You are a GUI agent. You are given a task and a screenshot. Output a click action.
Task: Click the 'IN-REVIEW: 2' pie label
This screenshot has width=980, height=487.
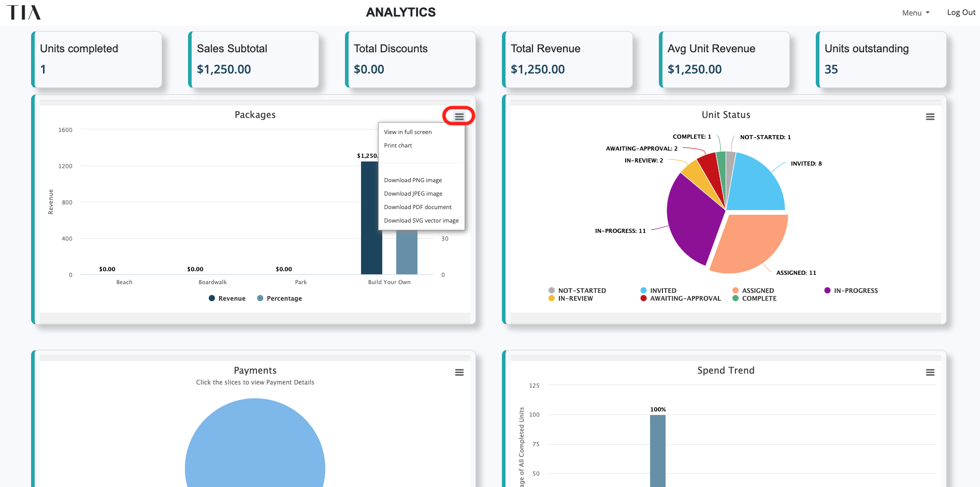point(643,160)
